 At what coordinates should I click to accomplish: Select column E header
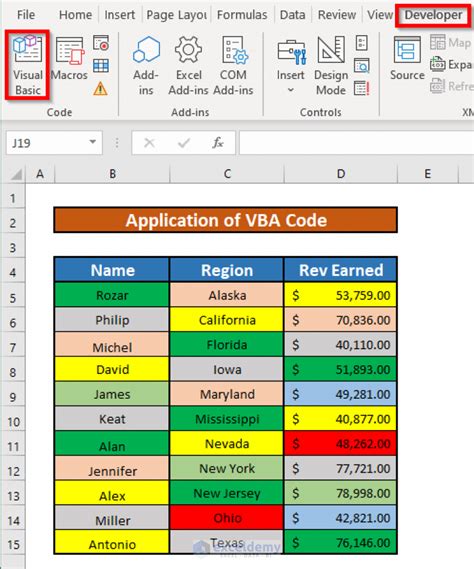(428, 174)
